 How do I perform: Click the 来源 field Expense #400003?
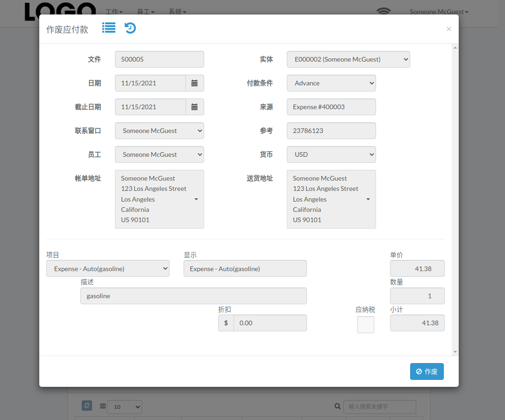tap(331, 107)
